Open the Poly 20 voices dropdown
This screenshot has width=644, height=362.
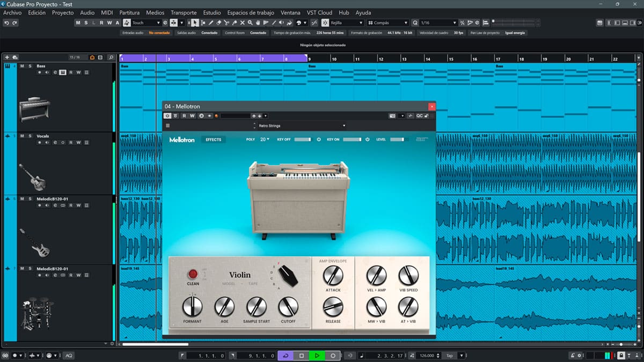click(x=265, y=139)
